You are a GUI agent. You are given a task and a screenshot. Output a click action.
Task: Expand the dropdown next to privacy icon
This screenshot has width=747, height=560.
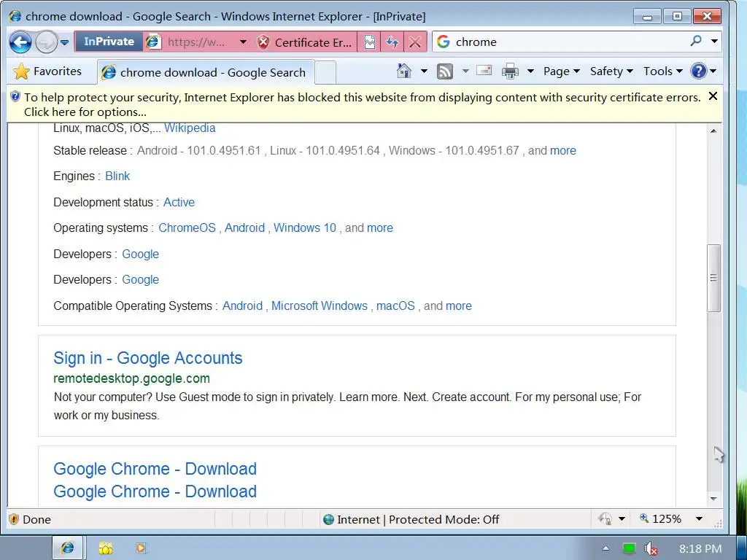coord(622,518)
